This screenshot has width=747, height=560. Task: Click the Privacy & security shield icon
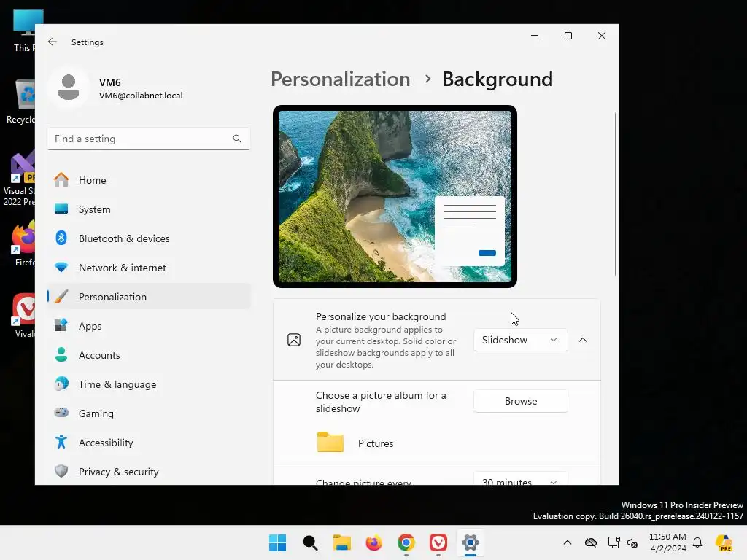(61, 472)
